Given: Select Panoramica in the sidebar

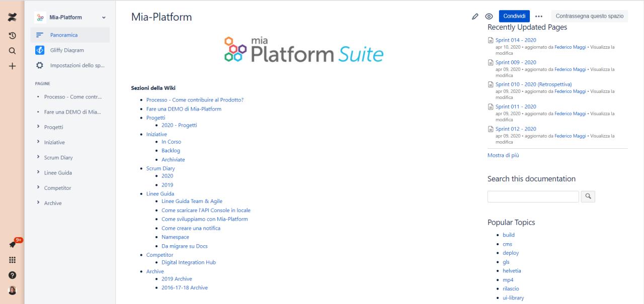Looking at the screenshot, I should point(70,35).
